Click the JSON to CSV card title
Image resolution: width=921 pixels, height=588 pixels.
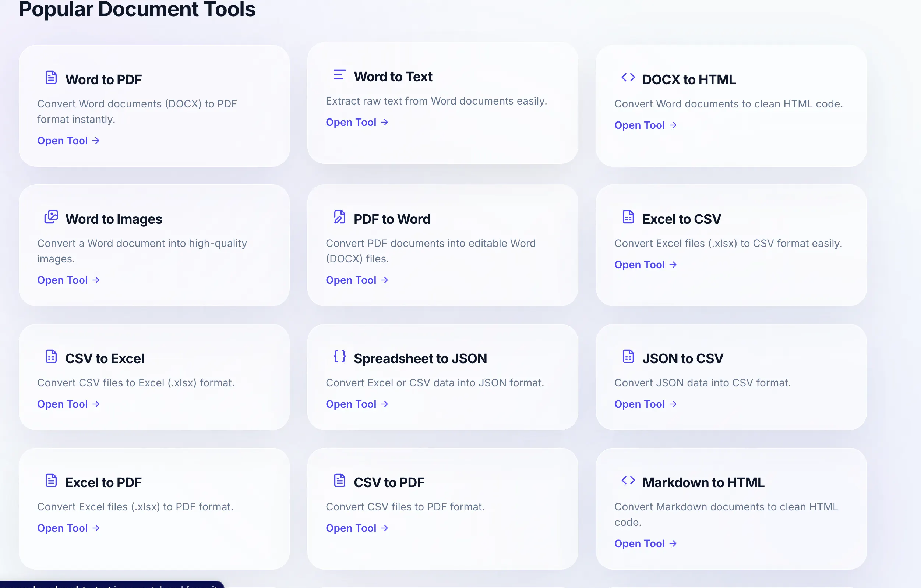(683, 359)
